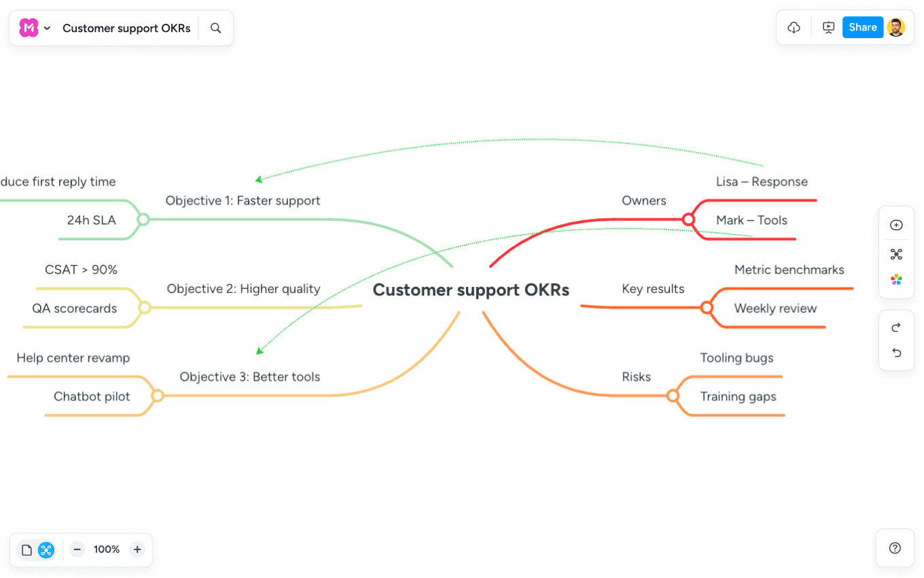The height and width of the screenshot is (578, 924).
Task: Select the central Customer support OKRs topic
Action: (x=471, y=290)
